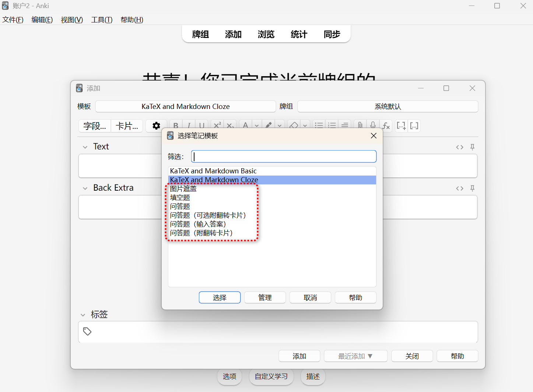The height and width of the screenshot is (392, 533).
Task: Toggle HTML editor for Text field
Action: point(460,147)
